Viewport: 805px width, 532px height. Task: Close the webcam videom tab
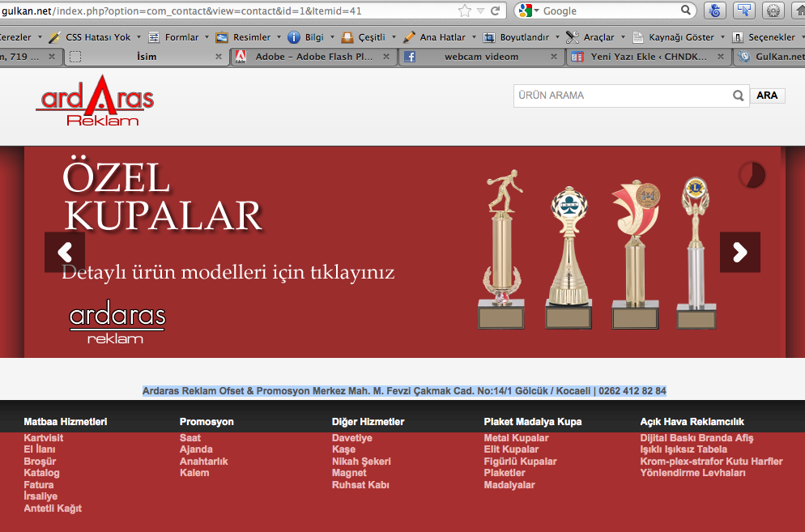553,57
